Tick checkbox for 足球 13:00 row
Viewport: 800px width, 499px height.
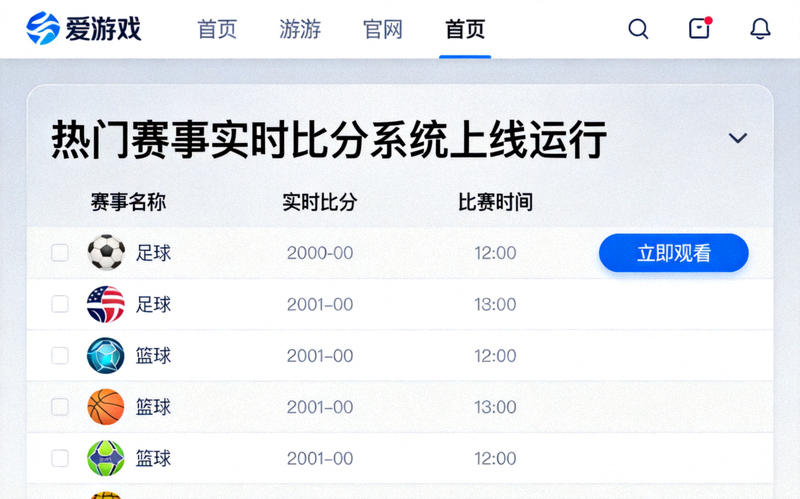coord(60,304)
